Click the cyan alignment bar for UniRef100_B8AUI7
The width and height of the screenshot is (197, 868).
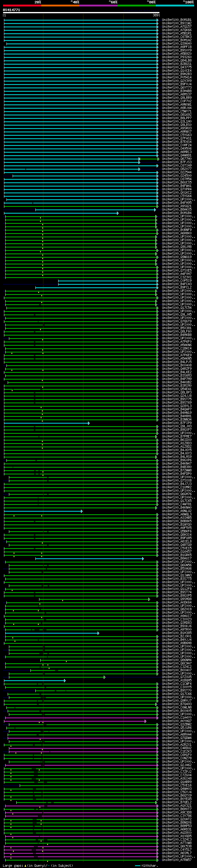pyautogui.click(x=90, y=559)
